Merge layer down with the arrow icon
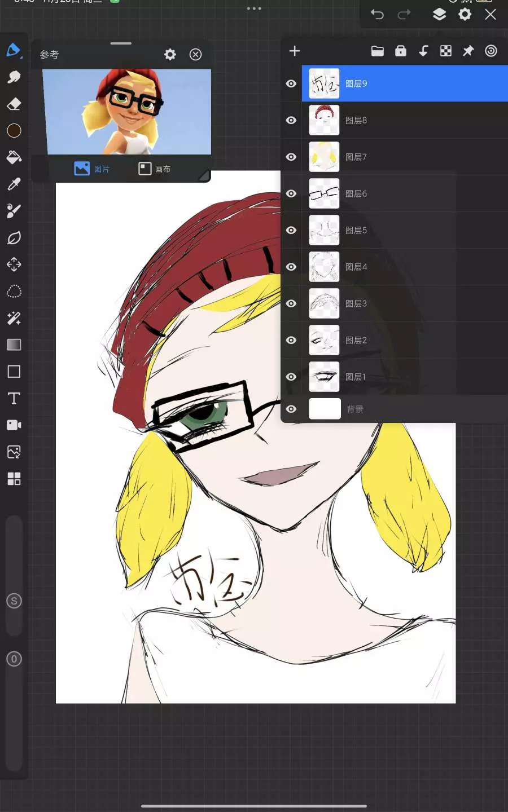Viewport: 508px width, 812px height. 423,51
